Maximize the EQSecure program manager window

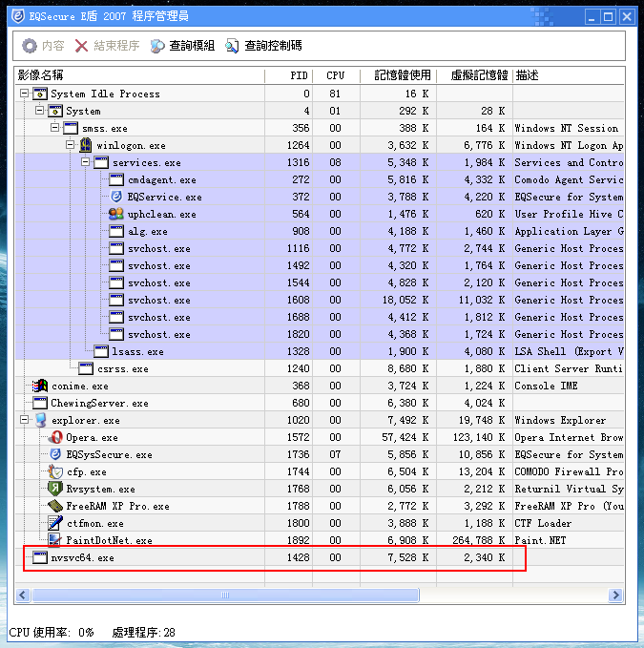pos(608,17)
